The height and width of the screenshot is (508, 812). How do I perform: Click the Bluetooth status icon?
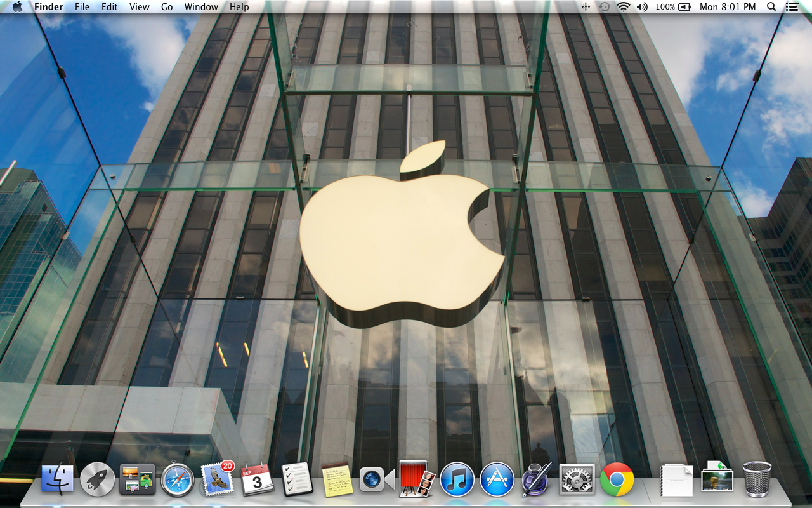point(585,7)
